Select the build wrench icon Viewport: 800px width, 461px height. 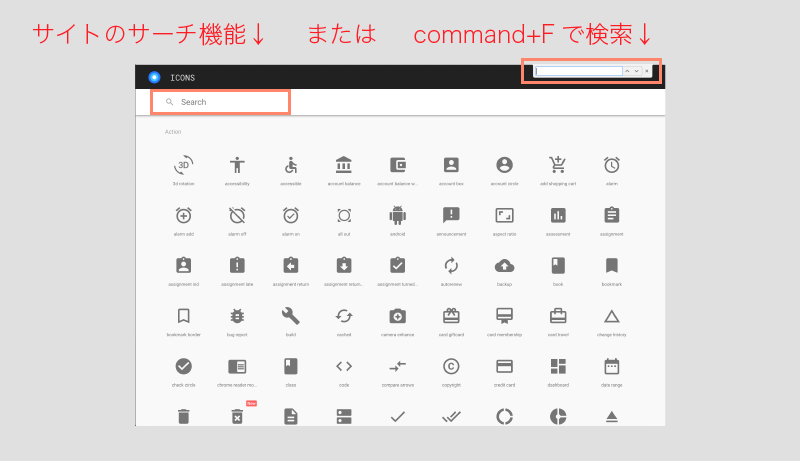pyautogui.click(x=290, y=315)
